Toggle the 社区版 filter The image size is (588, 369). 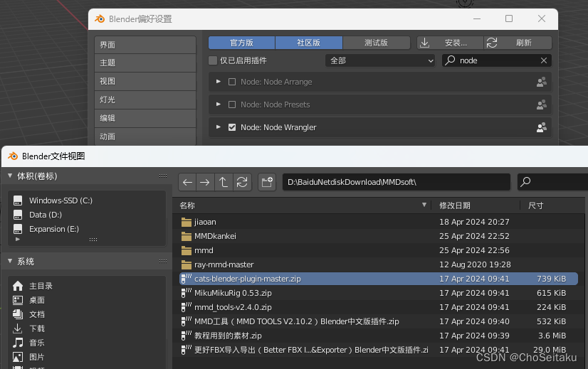[309, 43]
